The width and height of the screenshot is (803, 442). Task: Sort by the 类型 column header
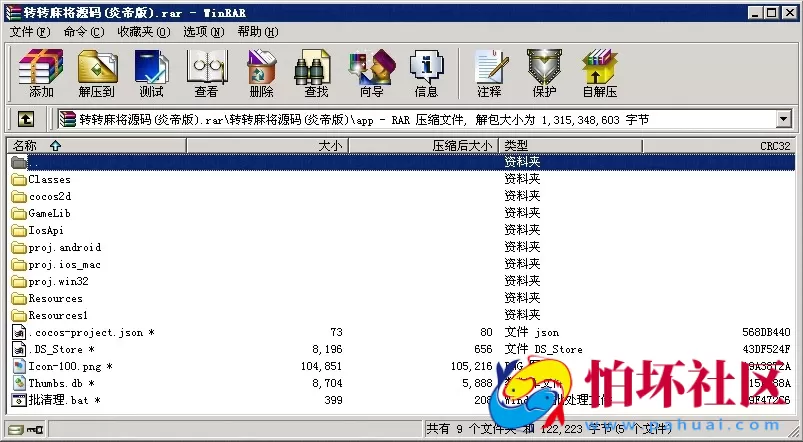tap(570, 146)
